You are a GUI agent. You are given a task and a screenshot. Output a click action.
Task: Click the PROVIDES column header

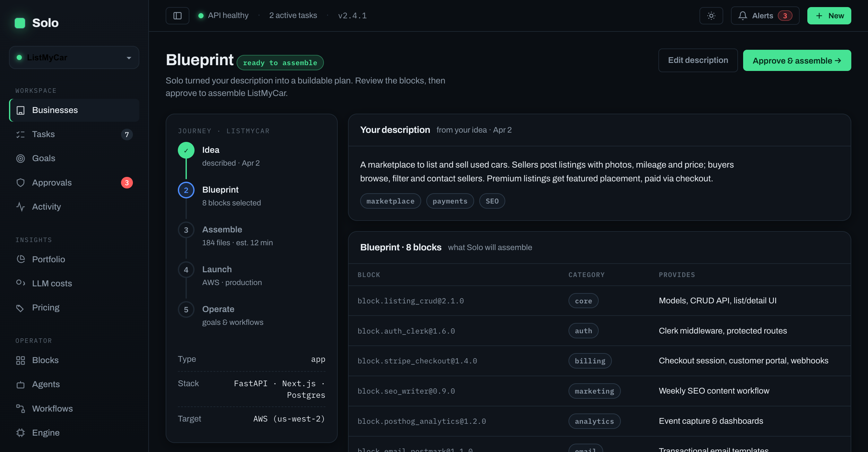[x=677, y=275]
